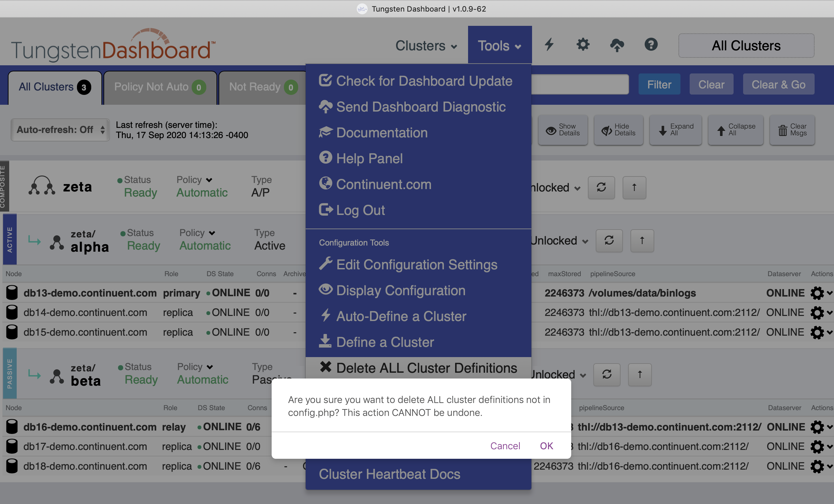Refresh the zeta/beta cluster

pyautogui.click(x=607, y=374)
